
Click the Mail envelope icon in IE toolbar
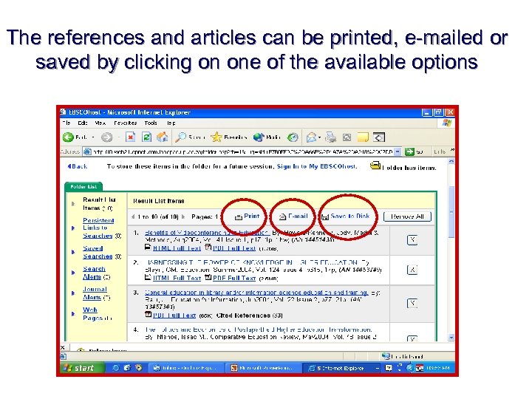coord(311,137)
